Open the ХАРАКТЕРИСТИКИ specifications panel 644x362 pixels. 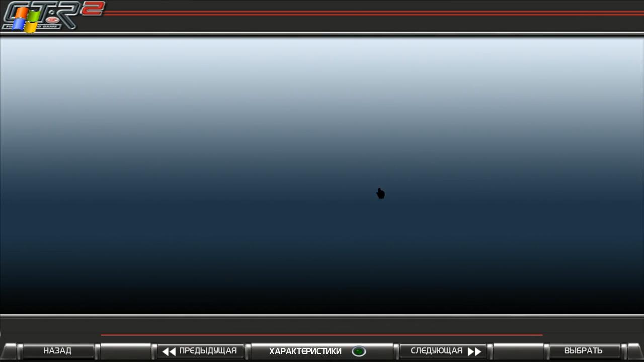coord(305,351)
